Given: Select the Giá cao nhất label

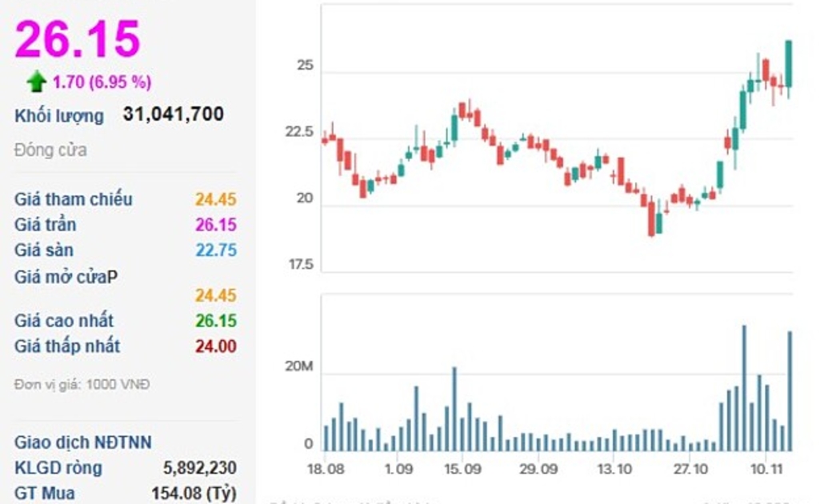Looking at the screenshot, I should pyautogui.click(x=64, y=321).
